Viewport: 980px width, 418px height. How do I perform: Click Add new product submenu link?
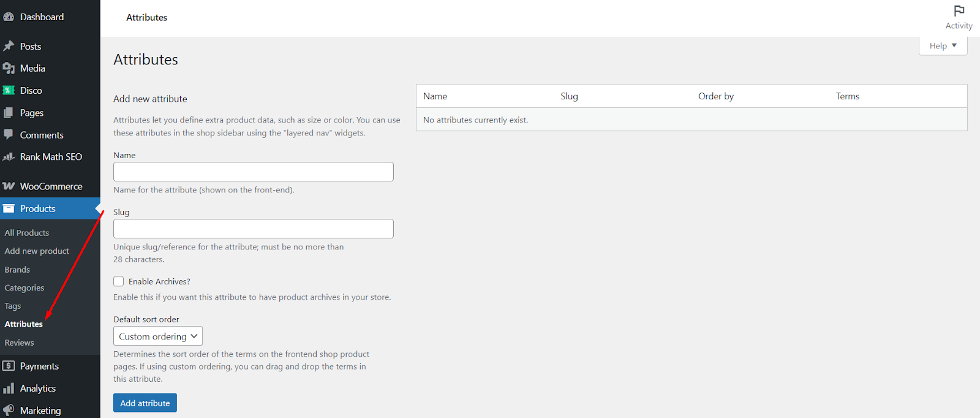tap(37, 251)
